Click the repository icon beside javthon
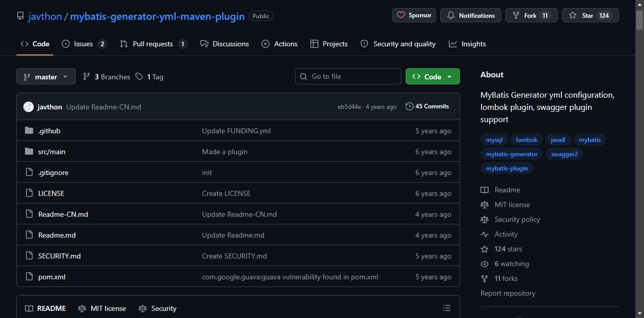644x318 pixels. tap(20, 16)
